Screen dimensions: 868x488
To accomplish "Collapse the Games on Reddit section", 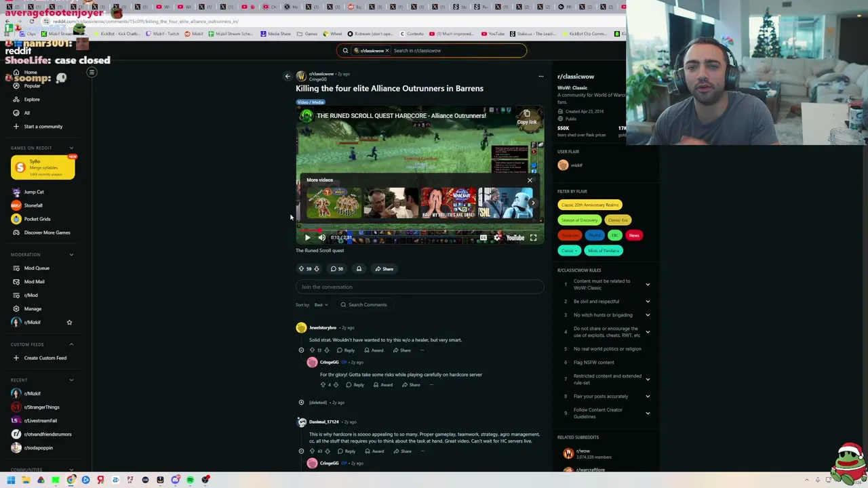I will click(x=71, y=148).
